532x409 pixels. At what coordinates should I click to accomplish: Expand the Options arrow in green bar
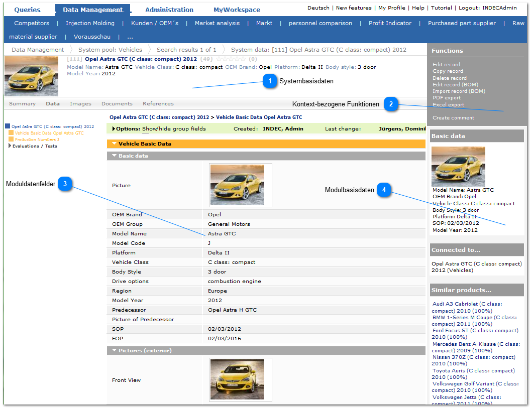114,129
